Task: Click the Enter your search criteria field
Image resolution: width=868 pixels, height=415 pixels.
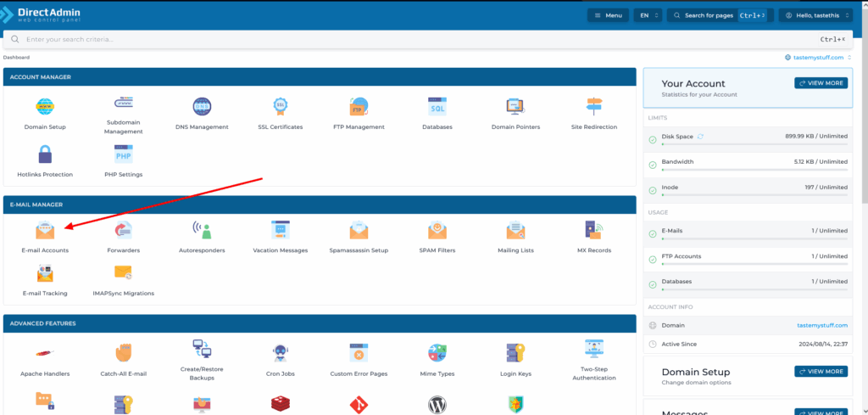Action: click(407, 39)
